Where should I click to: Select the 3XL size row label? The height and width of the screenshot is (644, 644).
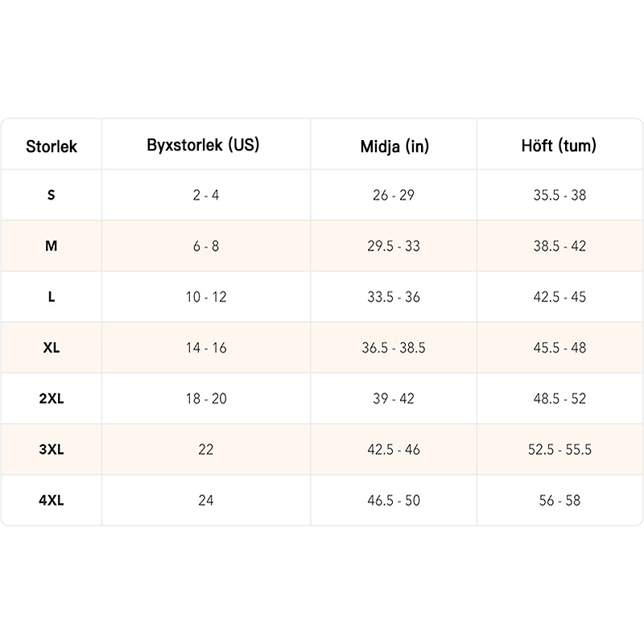(x=52, y=449)
